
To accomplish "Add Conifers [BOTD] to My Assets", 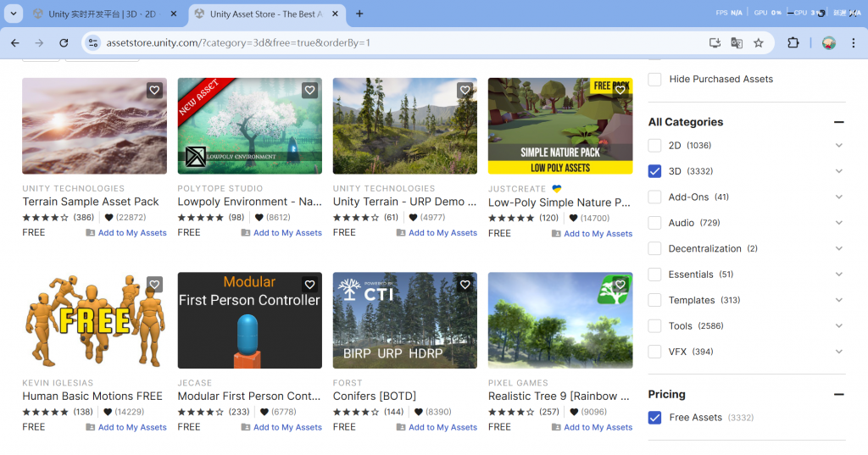I will click(437, 427).
